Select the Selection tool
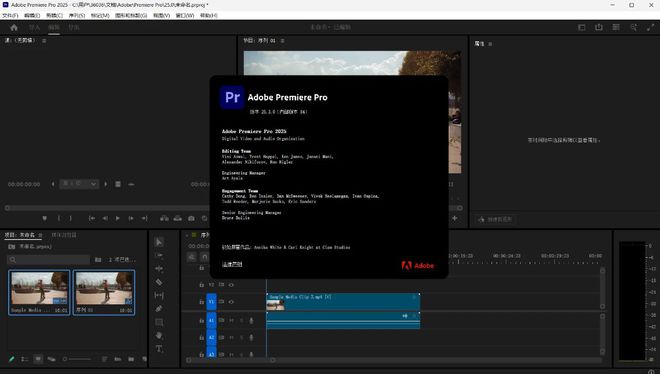This screenshot has height=374, width=660. [x=159, y=242]
